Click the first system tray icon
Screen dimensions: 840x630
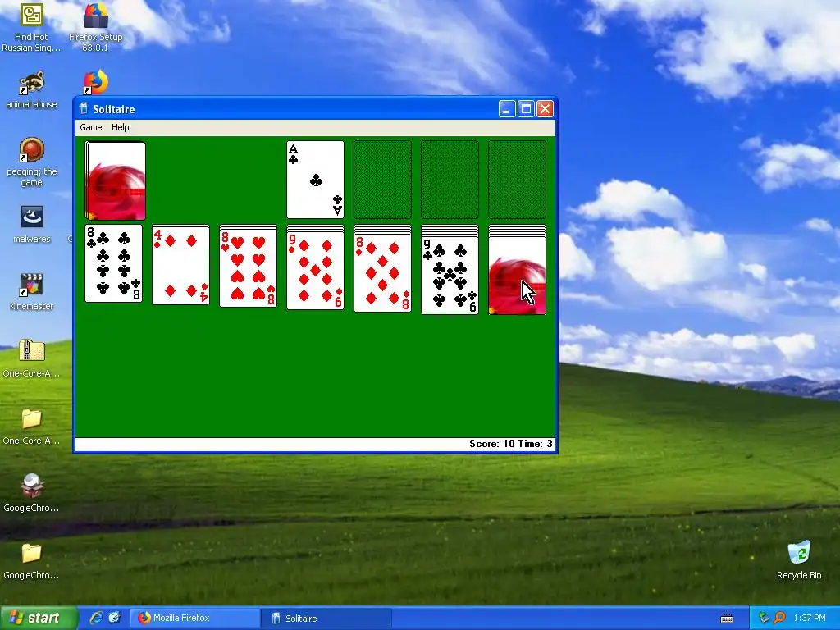tap(764, 619)
